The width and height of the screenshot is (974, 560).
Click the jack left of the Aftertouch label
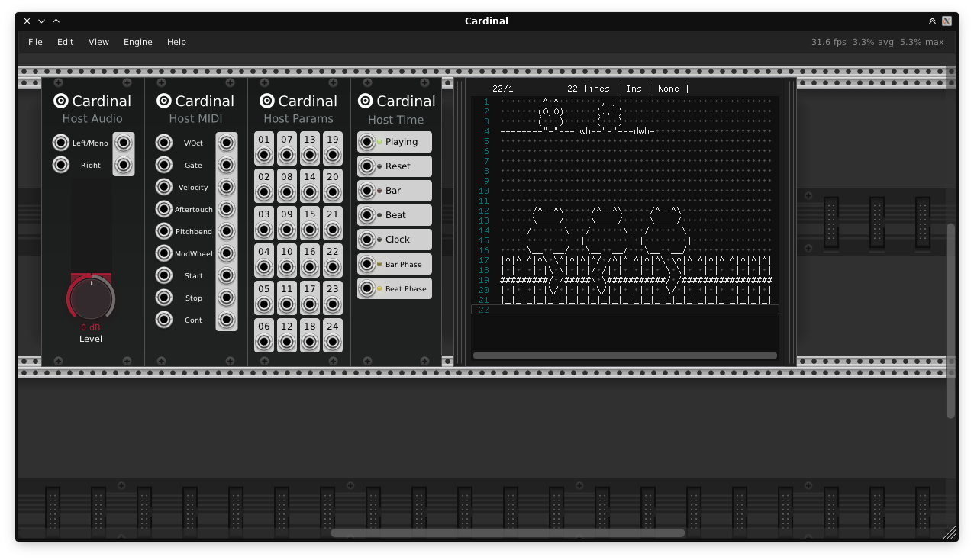(164, 209)
